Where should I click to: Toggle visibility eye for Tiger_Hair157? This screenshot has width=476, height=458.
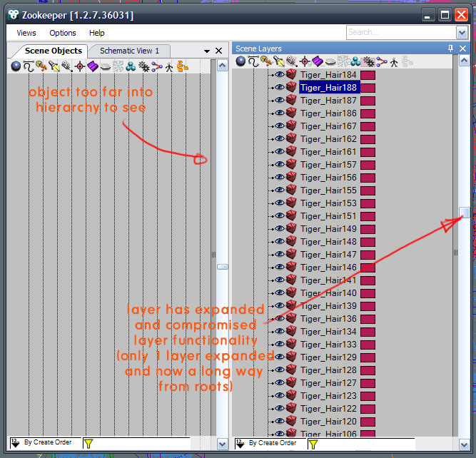(280, 164)
